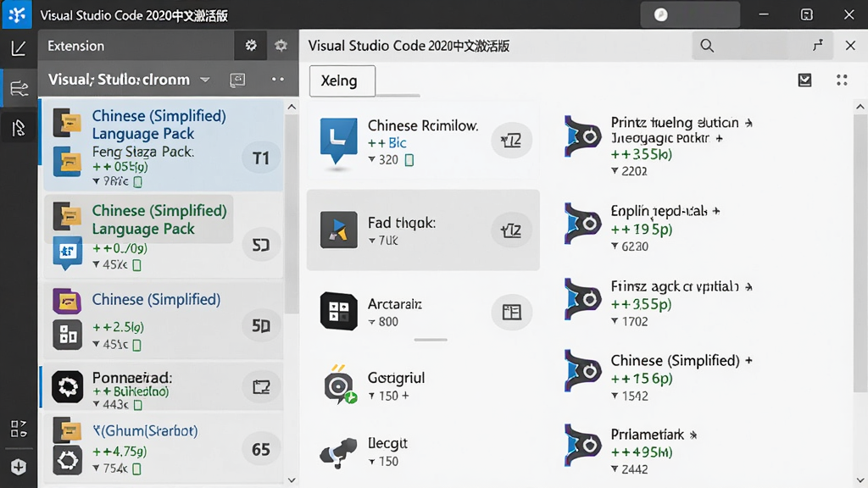Expand the triangle beside 800
Viewport: 868px width, 488px height.
click(x=371, y=322)
